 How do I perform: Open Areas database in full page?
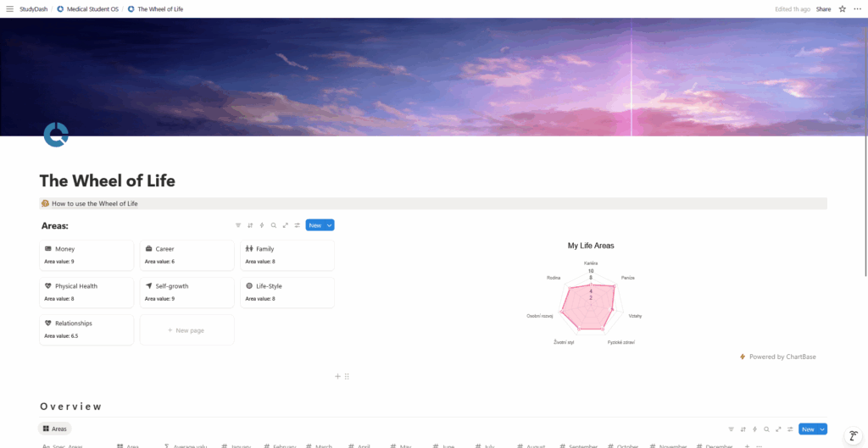pos(286,225)
